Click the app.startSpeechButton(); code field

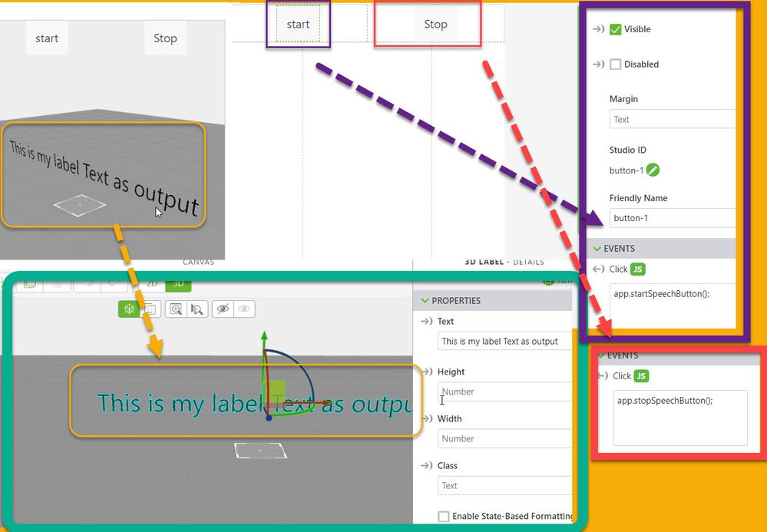[x=673, y=306]
